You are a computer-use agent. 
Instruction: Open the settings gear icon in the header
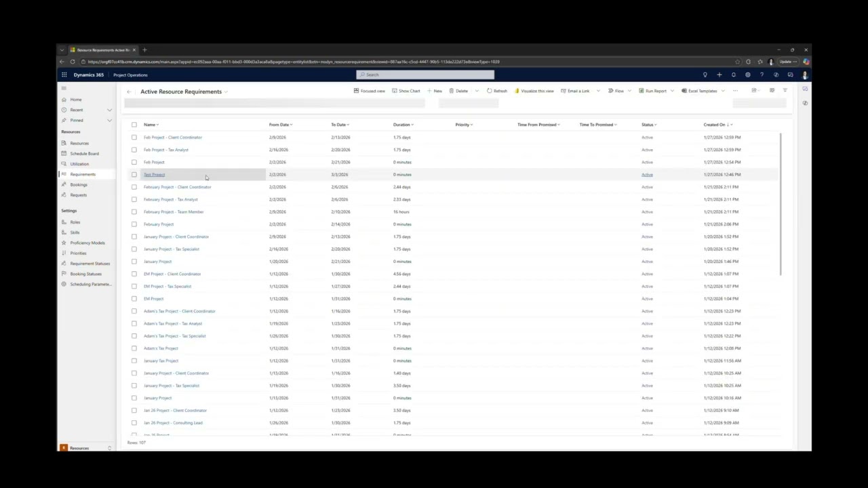click(x=747, y=75)
